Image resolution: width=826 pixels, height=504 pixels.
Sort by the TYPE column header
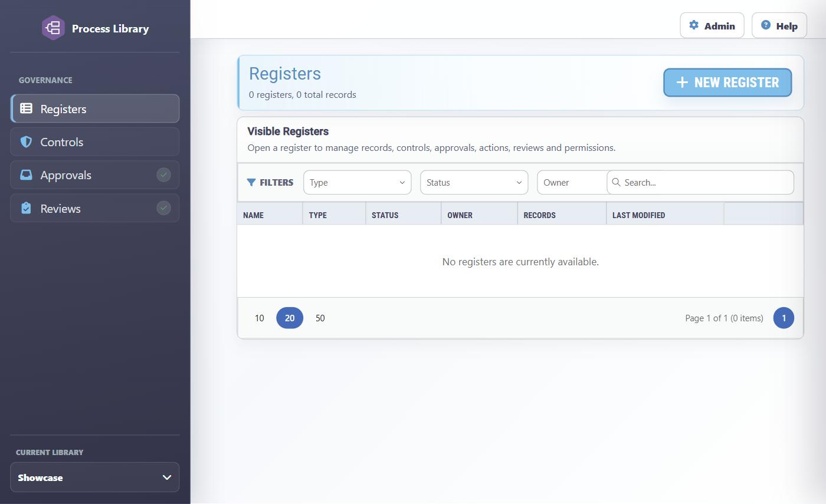click(334, 215)
